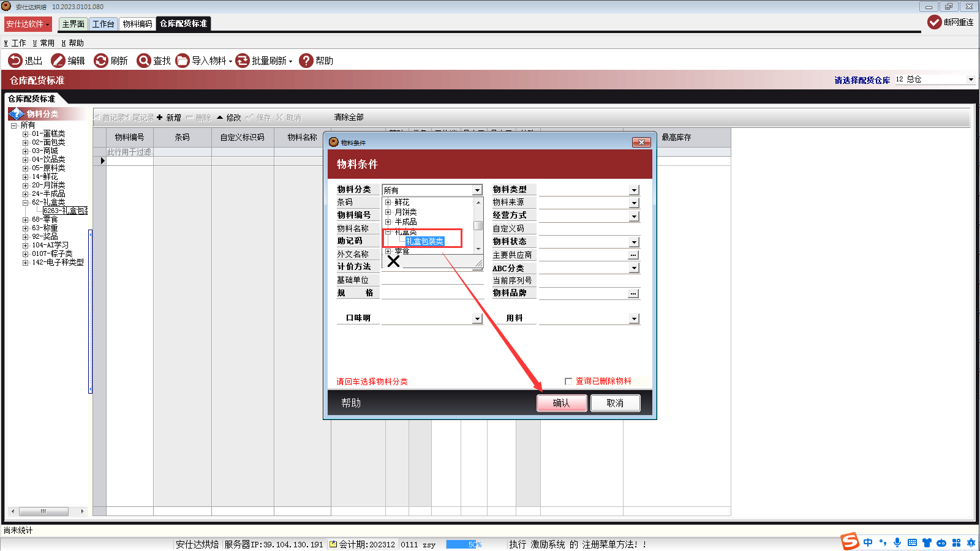Open the 物料来源 dropdown
980x551 pixels.
point(634,203)
